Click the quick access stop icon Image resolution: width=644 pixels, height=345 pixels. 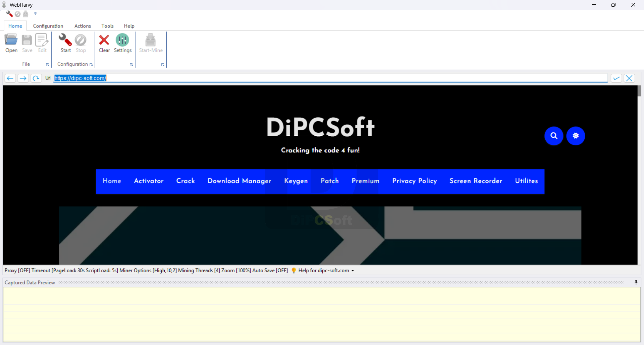[18, 14]
